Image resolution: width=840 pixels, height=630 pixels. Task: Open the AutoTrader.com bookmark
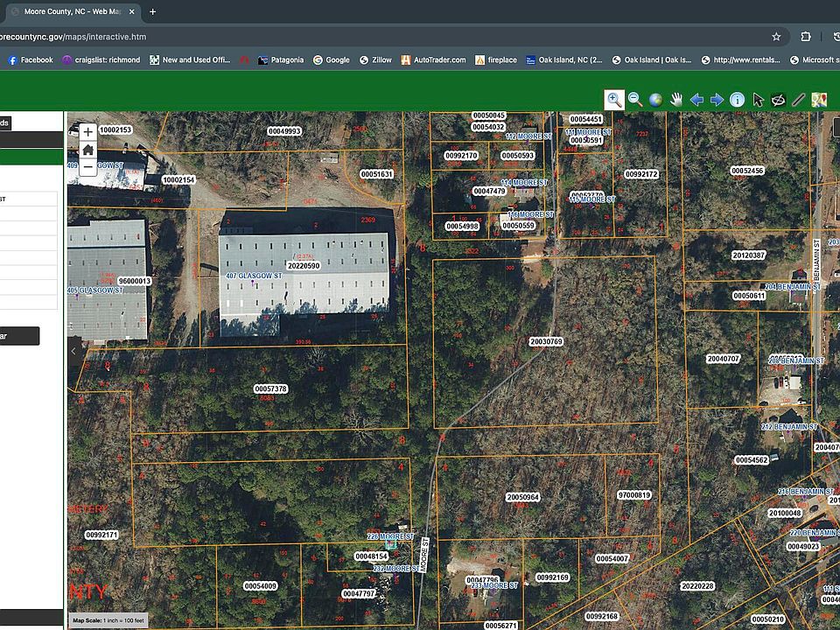click(x=434, y=60)
